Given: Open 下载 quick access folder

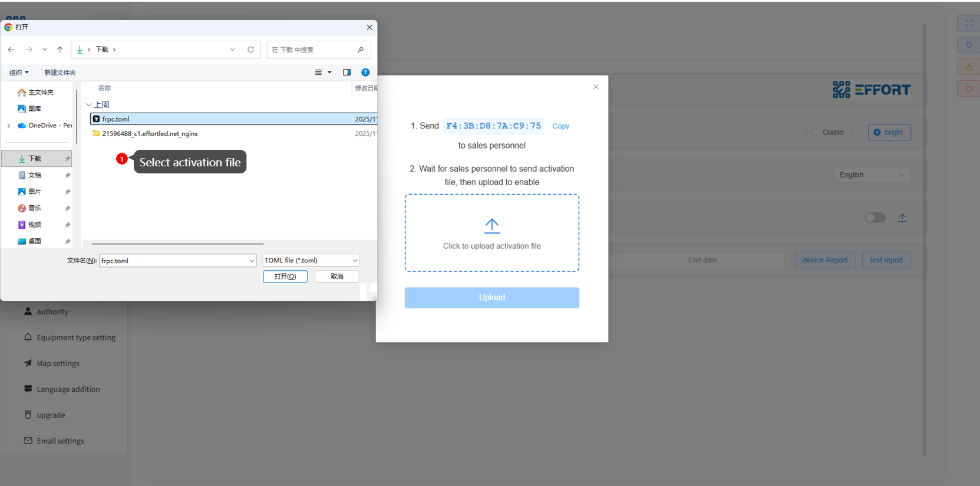Looking at the screenshot, I should point(37,159).
